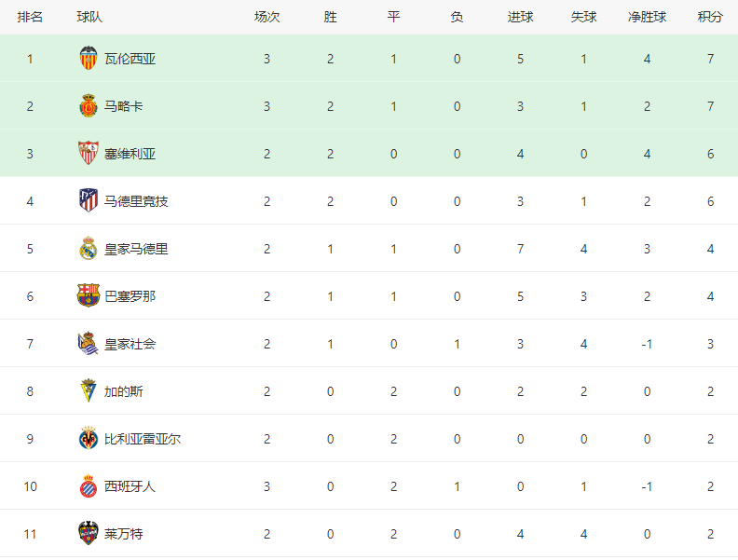Click the Barcelona team crest
Screen dimensions: 738x560
click(88, 295)
